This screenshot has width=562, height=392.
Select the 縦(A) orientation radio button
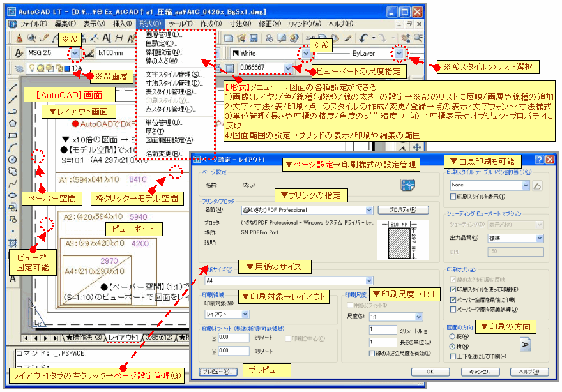[452, 336]
